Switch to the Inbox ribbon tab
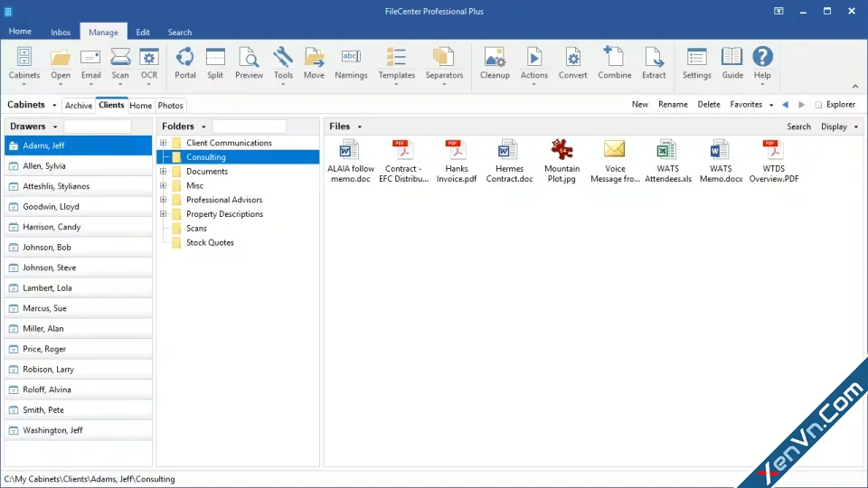Image resolution: width=868 pixels, height=488 pixels. 61,33
